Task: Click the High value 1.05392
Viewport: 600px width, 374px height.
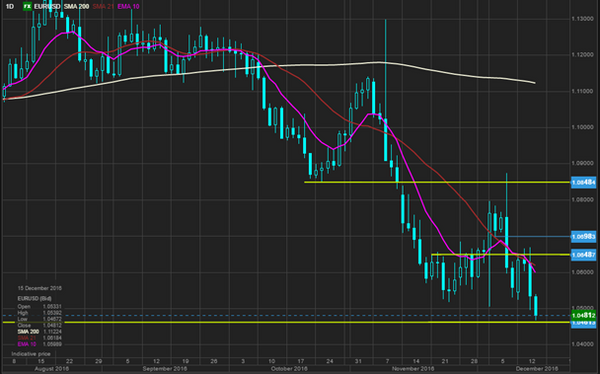Action: (x=52, y=313)
